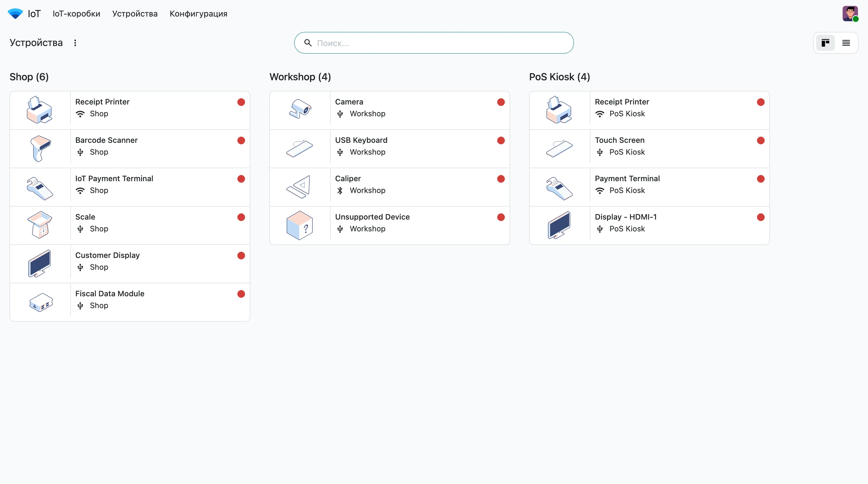The width and height of the screenshot is (868, 484).
Task: Open the Unsupported Device record name
Action: (372, 217)
